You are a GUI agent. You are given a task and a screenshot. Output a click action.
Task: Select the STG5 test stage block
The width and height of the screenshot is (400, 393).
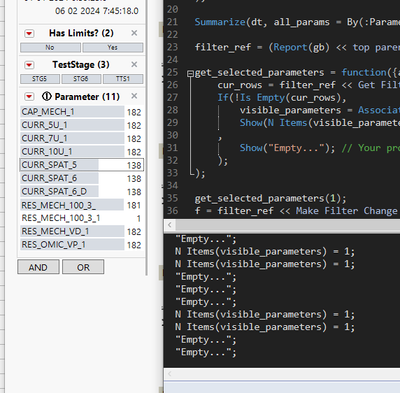point(40,79)
